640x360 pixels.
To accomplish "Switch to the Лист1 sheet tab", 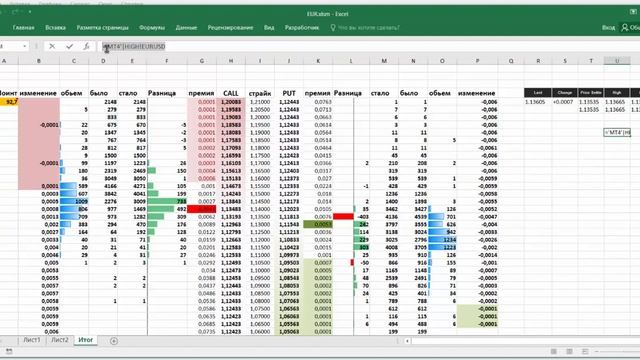I will [x=32, y=340].
